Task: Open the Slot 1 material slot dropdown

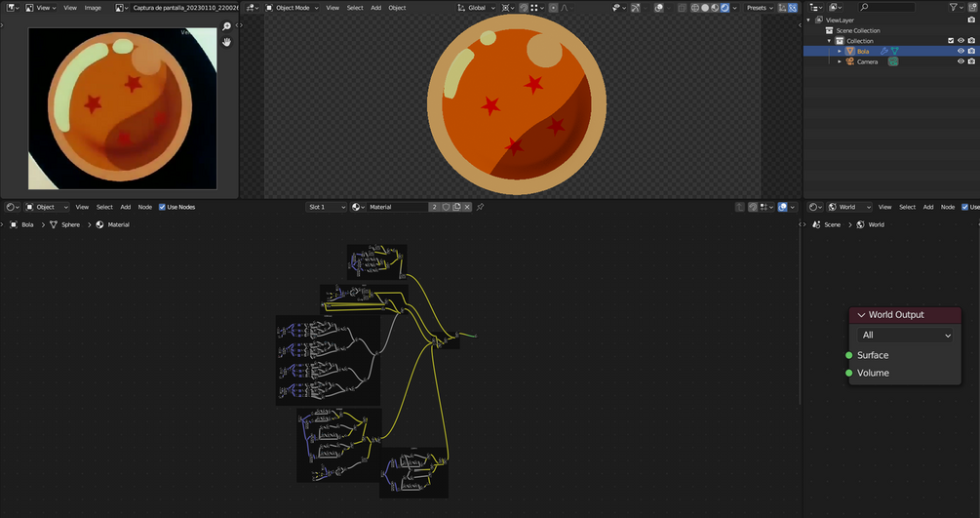Action: (327, 207)
